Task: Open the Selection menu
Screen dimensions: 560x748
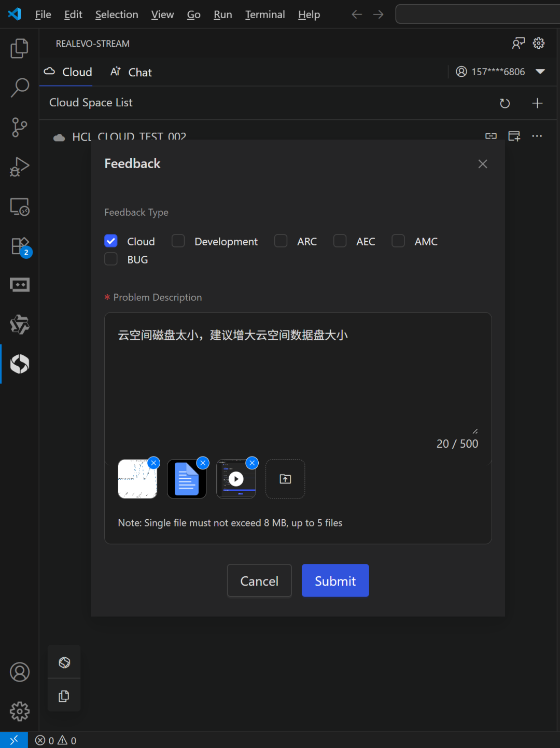Action: [x=117, y=15]
